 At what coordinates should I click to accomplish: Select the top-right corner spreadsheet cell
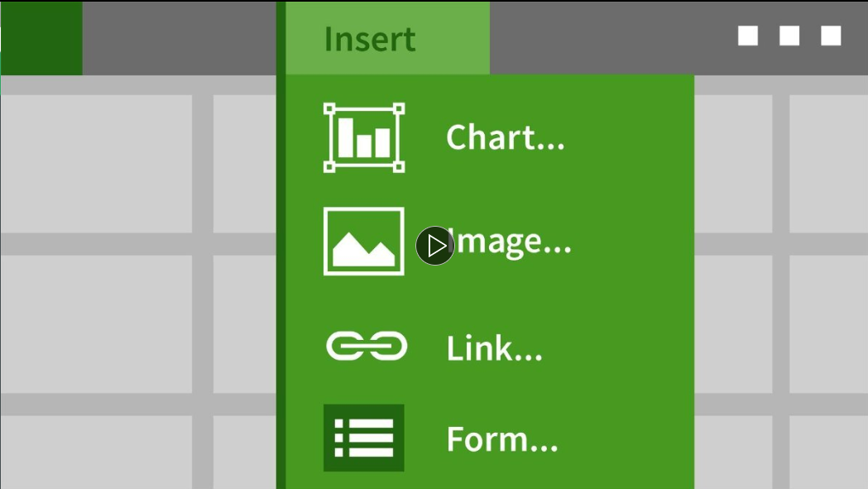pyautogui.click(x=828, y=163)
